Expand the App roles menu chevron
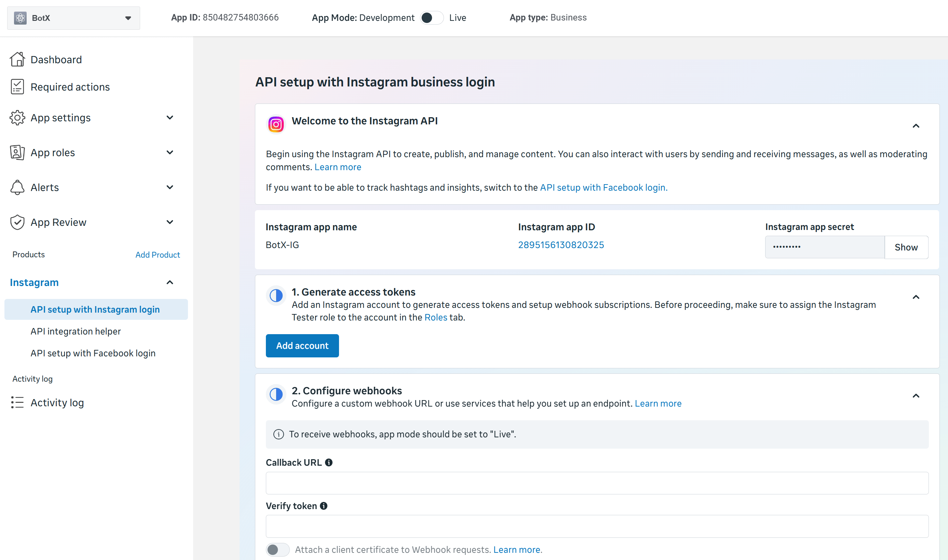 (x=170, y=152)
